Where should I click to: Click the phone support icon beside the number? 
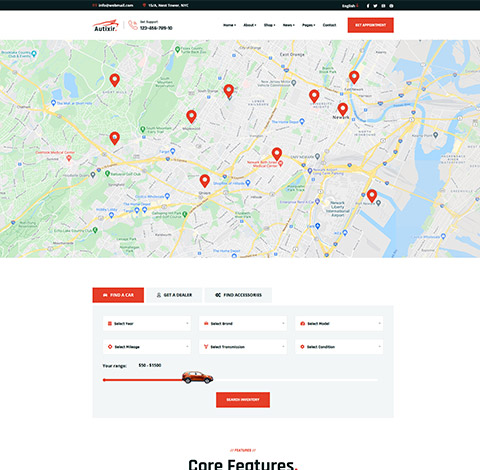pos(133,25)
